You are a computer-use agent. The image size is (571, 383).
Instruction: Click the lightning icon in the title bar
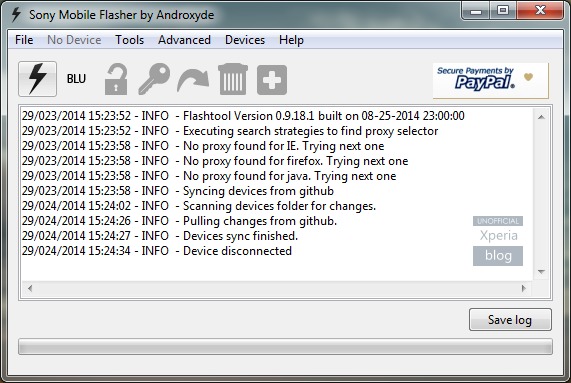[x=16, y=15]
